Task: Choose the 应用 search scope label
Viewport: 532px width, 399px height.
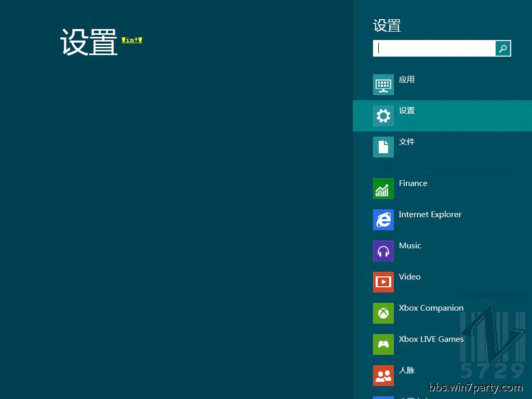Action: point(406,79)
